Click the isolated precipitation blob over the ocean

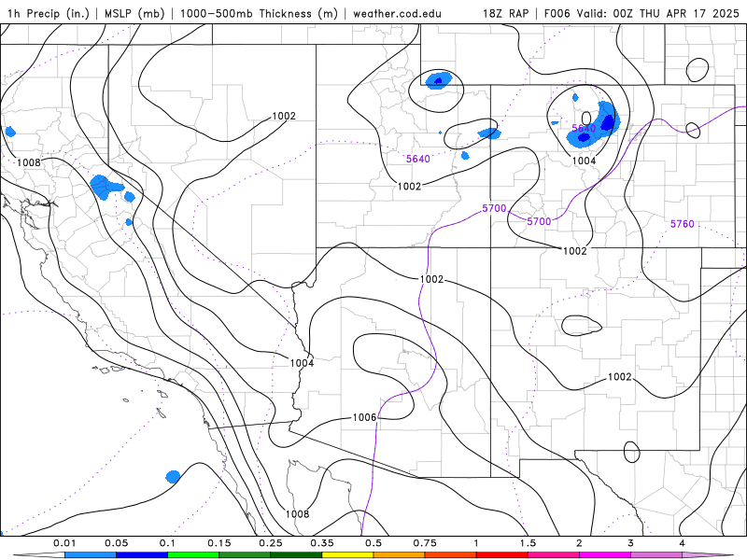173,477
